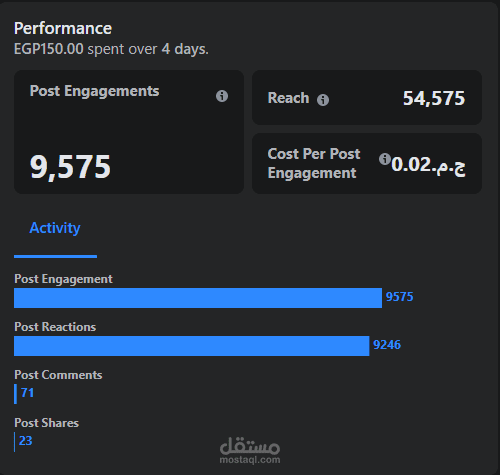This screenshot has height=475, width=500.
Task: Click the 23 shares count
Action: [x=26, y=441]
